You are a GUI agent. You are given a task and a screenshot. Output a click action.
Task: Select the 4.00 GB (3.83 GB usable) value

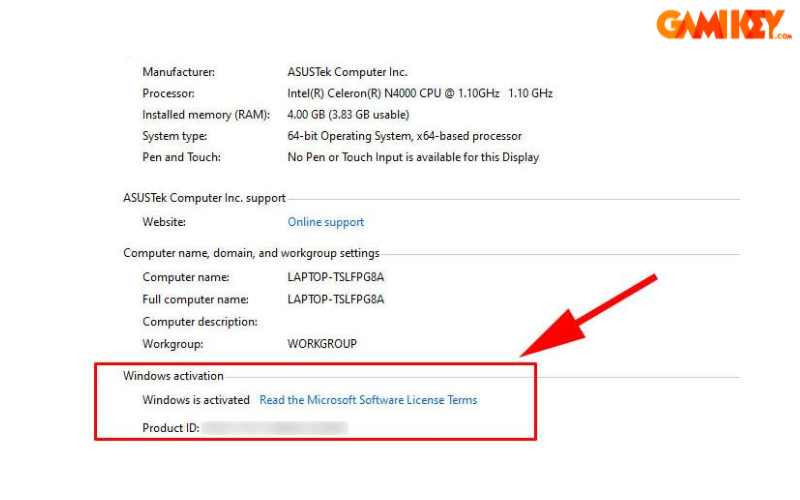click(348, 115)
